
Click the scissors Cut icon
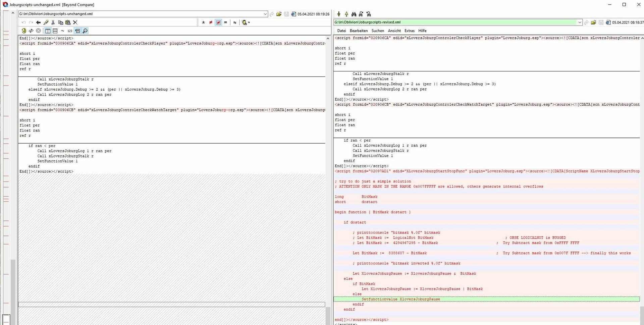click(53, 22)
